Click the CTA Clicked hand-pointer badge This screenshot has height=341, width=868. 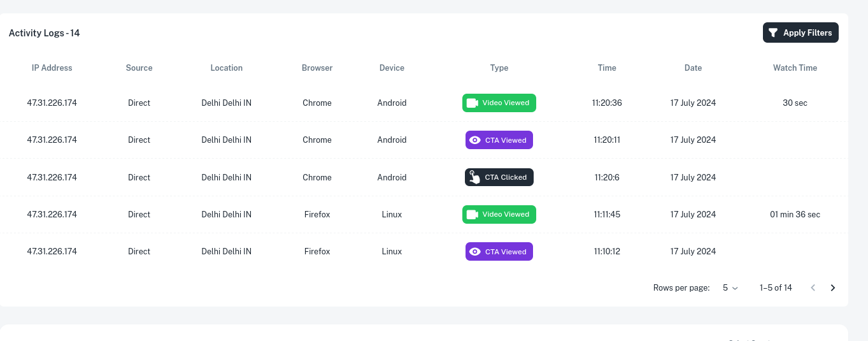pyautogui.click(x=499, y=177)
